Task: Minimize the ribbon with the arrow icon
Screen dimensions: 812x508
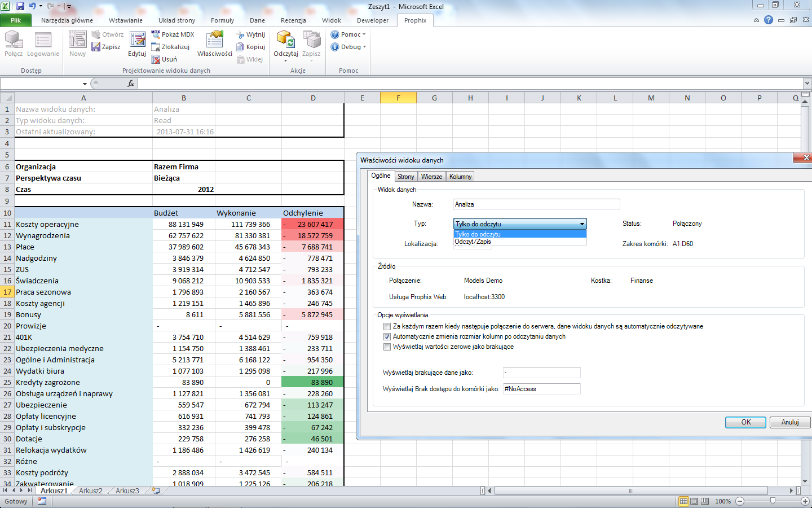Action: pyautogui.click(x=756, y=20)
